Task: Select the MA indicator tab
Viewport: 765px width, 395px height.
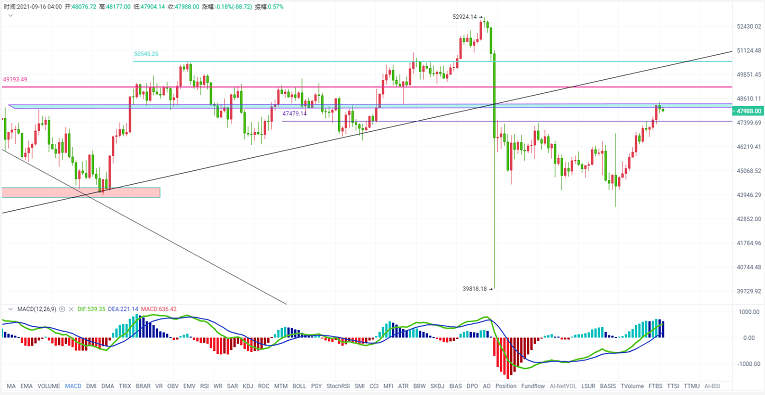Action: tap(12, 386)
